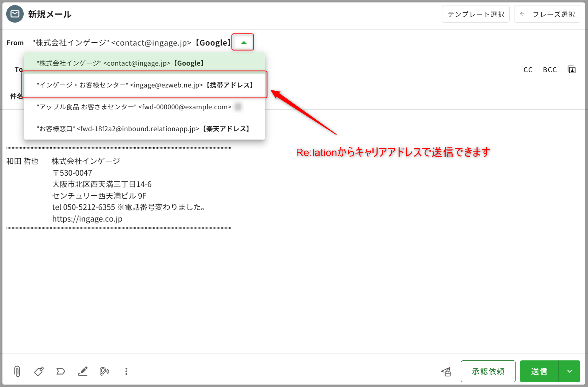Click the paperclip attach file icon
Image resolution: width=588 pixels, height=387 pixels.
(17, 371)
